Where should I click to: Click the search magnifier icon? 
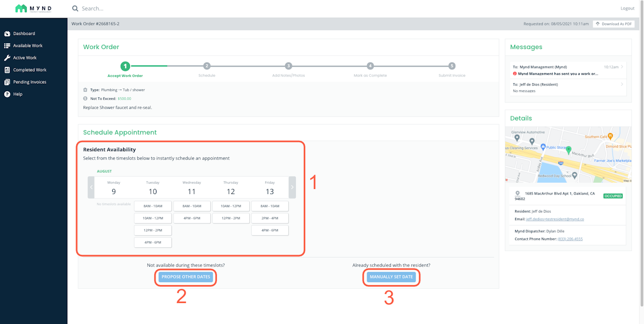pyautogui.click(x=75, y=9)
